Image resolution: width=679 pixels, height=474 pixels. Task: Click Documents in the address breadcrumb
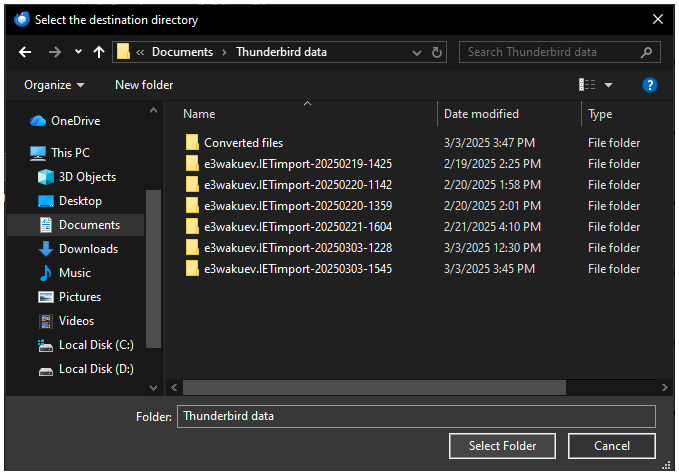tap(182, 52)
